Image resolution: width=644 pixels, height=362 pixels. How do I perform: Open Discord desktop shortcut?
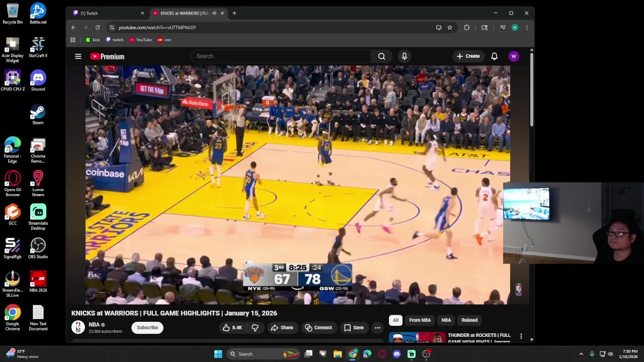38,81
